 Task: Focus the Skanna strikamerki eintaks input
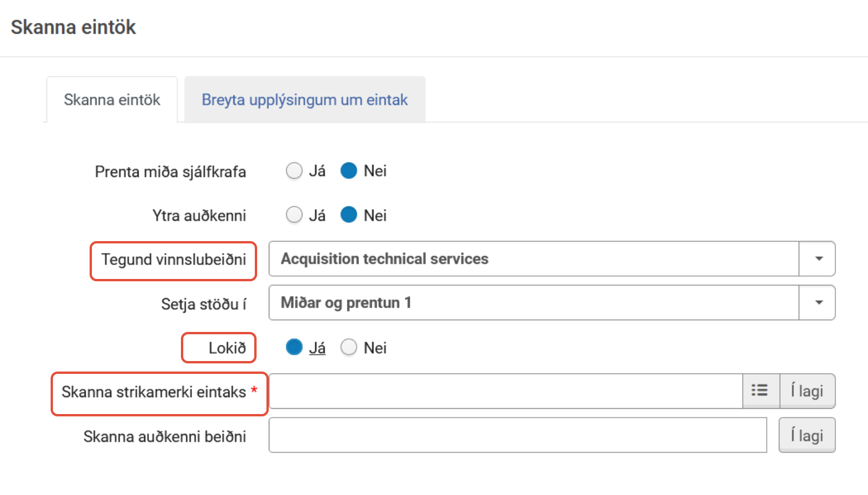pos(505,391)
